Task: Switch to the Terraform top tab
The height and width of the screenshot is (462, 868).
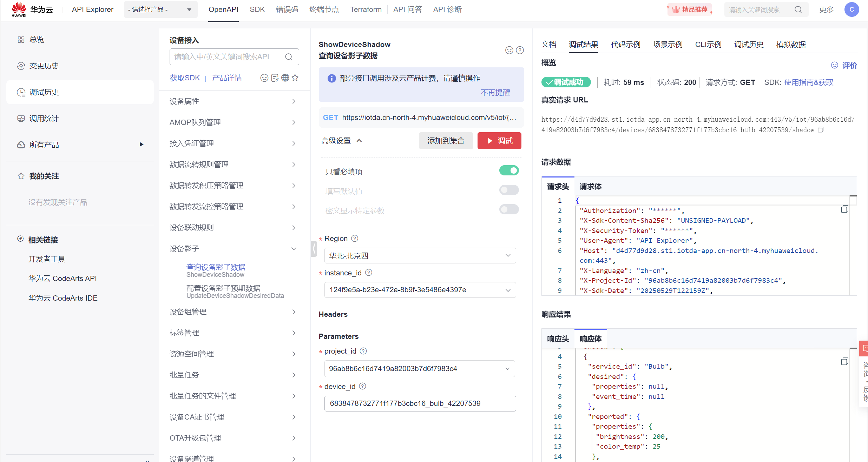Action: click(x=366, y=9)
